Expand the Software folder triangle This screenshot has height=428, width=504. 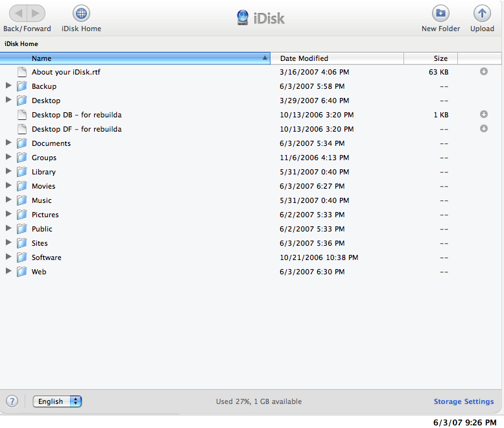click(x=8, y=256)
